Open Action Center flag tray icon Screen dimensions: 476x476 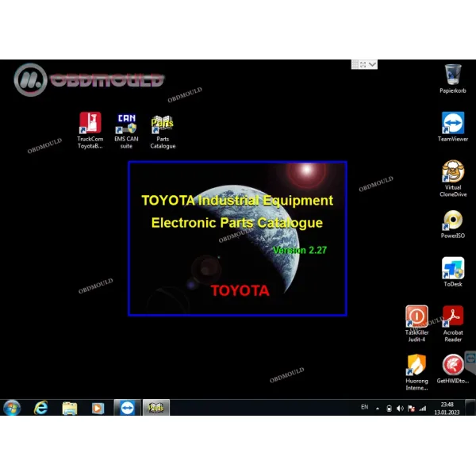[x=411, y=409]
